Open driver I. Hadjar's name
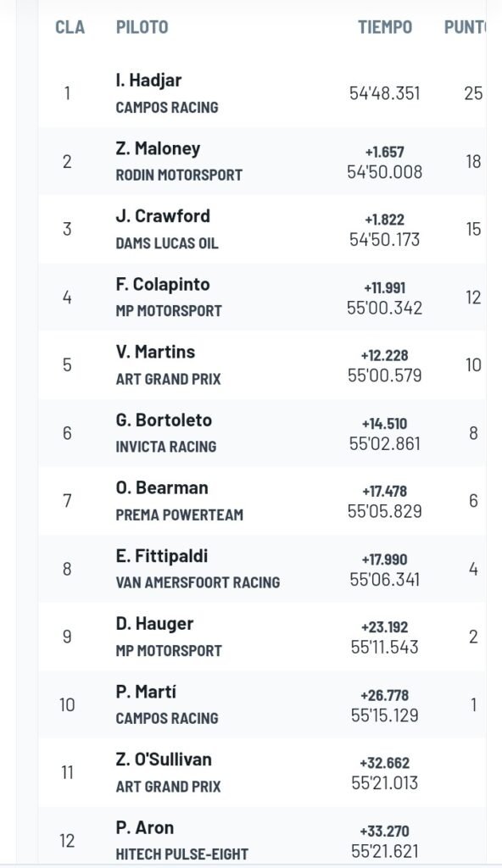Image resolution: width=502 pixels, height=868 pixels. pyautogui.click(x=148, y=81)
